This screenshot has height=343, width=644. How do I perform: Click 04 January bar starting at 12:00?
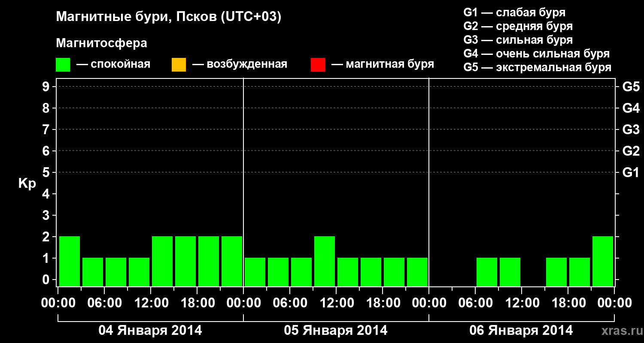[162, 261]
